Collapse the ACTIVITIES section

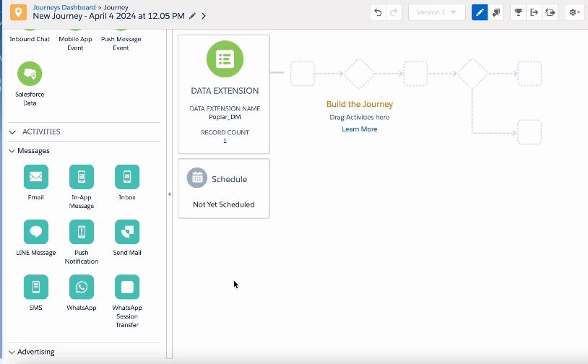(12, 132)
